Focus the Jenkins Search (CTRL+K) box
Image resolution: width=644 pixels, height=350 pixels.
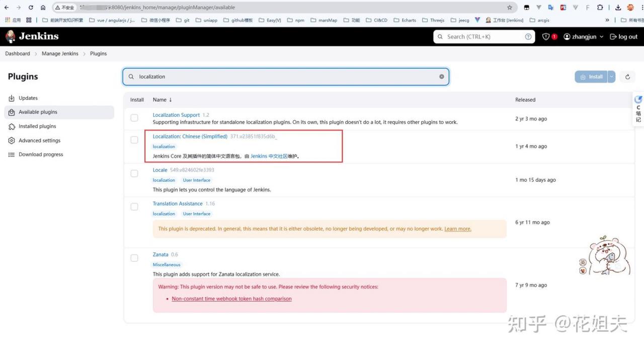(x=485, y=37)
